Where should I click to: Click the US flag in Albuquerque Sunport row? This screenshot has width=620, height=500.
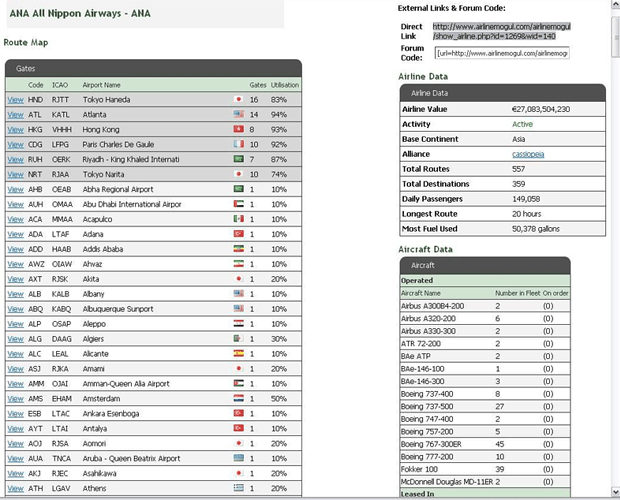[238, 308]
